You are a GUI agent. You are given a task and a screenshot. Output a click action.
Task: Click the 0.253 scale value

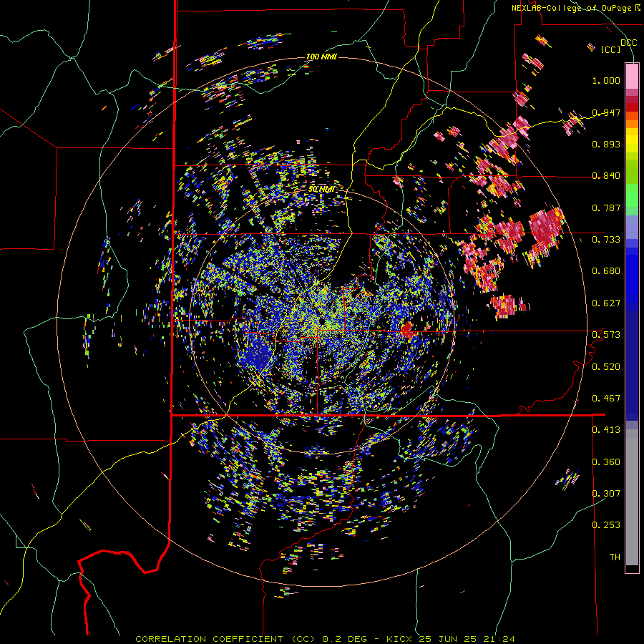pyautogui.click(x=606, y=525)
